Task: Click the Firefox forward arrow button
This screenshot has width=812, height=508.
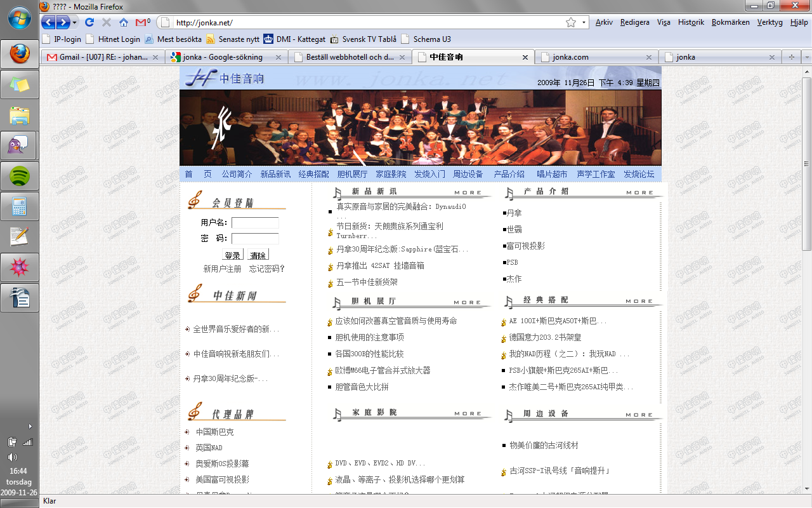Action: [63, 22]
